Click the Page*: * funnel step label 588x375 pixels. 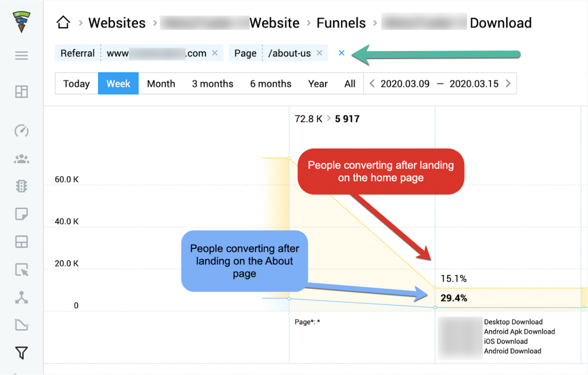307,322
